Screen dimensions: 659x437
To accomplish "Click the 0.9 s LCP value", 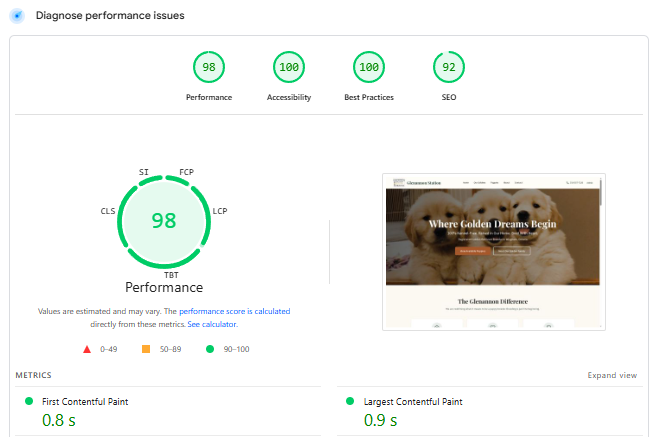I will tap(380, 420).
